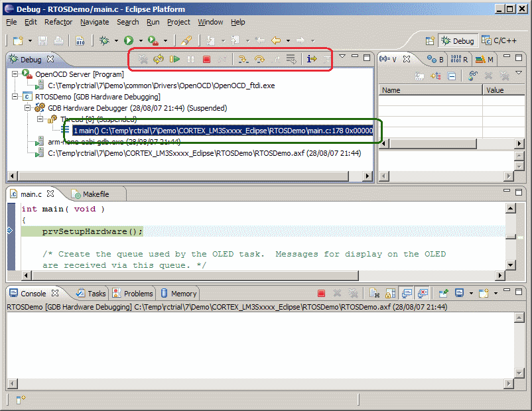
Task: Toggle Show Type Names in Variables view
Action: (x=419, y=76)
